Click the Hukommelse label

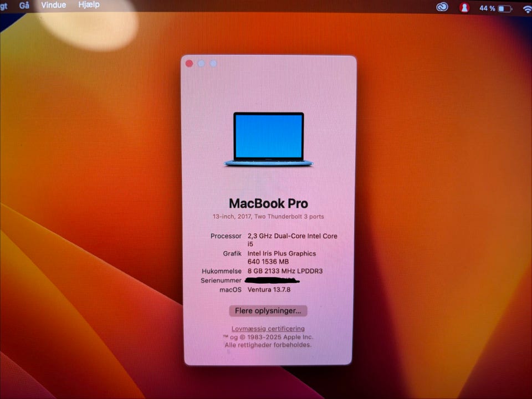click(222, 271)
